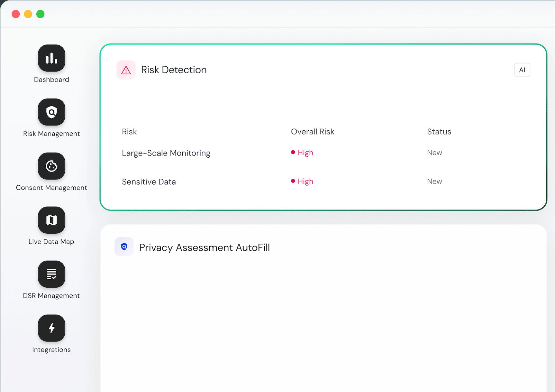Select the Risk Management shield icon
Screen dimensions: 555x392
coord(52,112)
